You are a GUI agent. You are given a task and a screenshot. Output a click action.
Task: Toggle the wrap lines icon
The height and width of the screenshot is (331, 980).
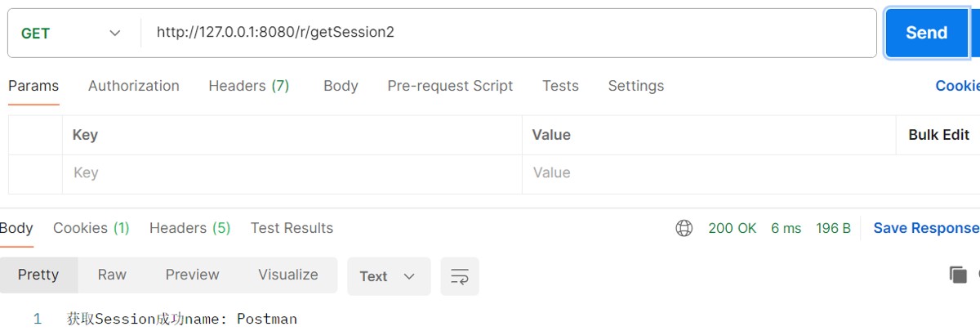click(x=460, y=276)
